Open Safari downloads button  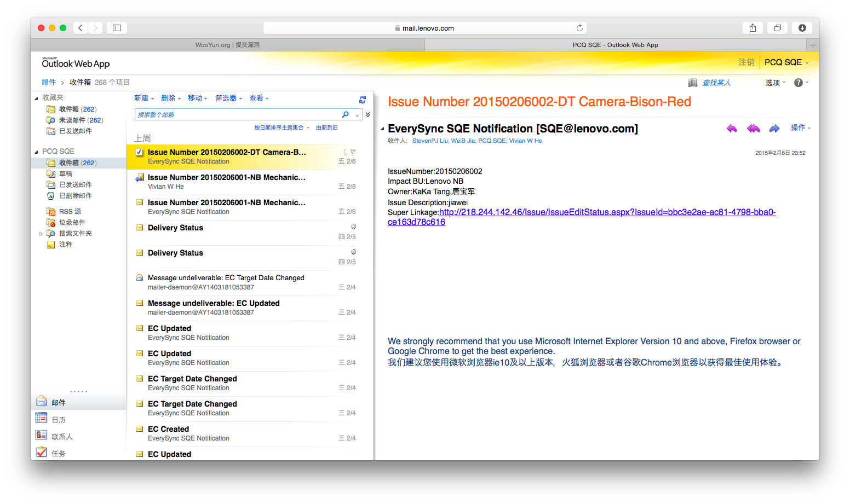[802, 28]
